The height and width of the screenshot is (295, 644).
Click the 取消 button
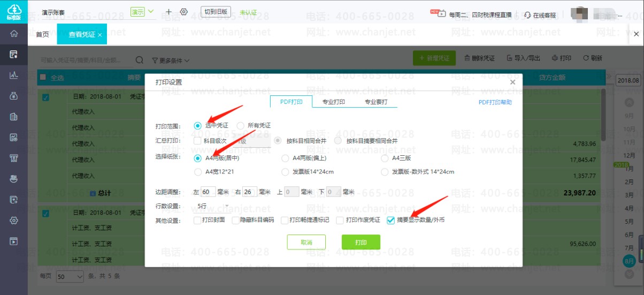click(306, 242)
